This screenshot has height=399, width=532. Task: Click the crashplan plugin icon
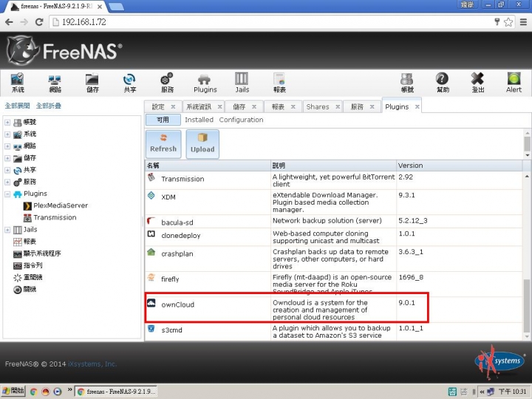(x=151, y=252)
